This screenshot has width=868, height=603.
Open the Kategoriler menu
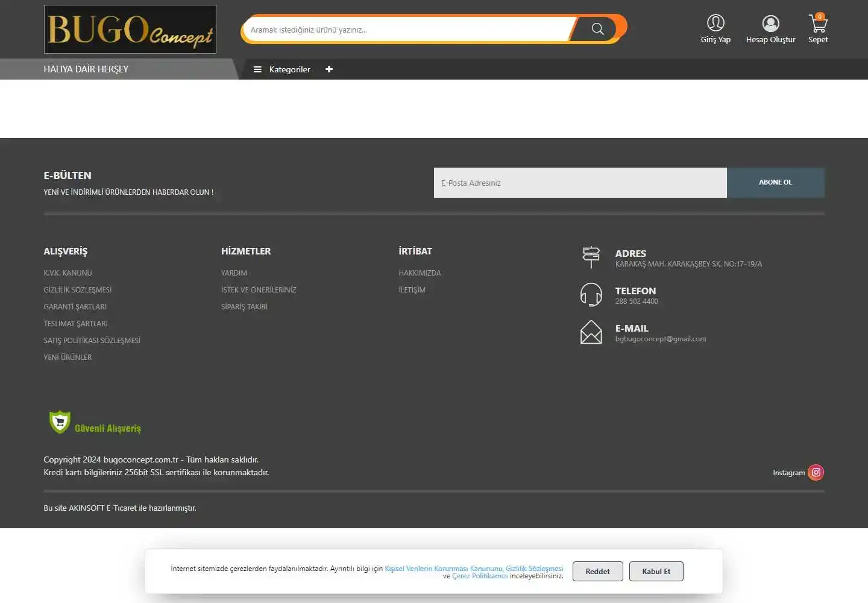[x=290, y=69]
